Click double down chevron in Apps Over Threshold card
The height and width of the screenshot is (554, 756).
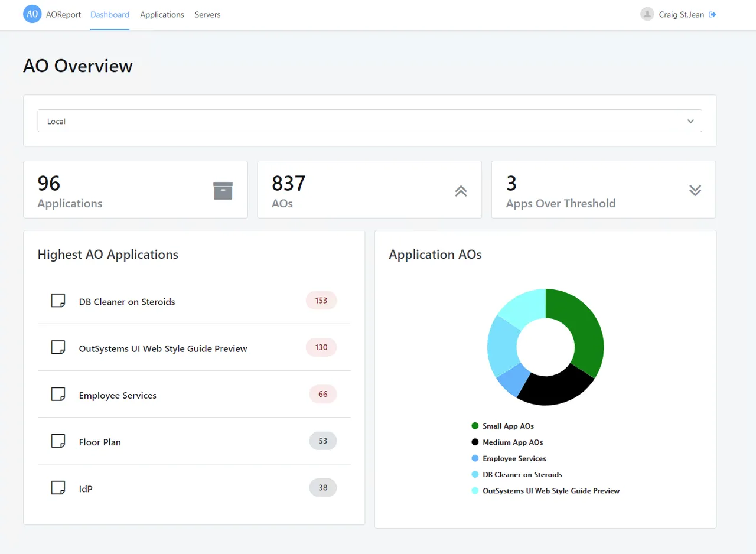[695, 190]
